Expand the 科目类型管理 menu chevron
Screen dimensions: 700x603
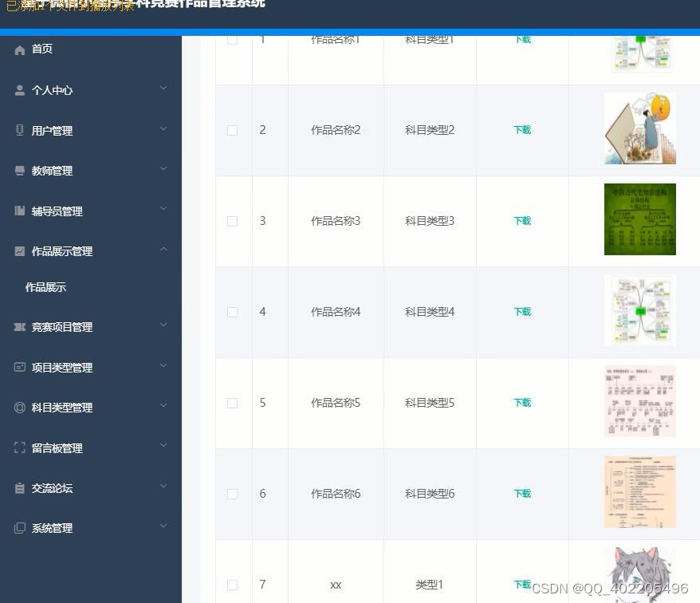coord(164,405)
